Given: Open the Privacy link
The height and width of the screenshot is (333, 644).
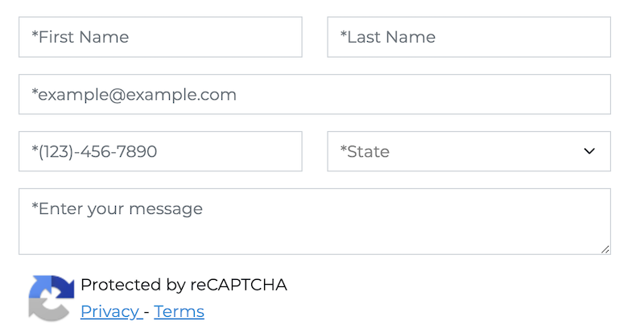Looking at the screenshot, I should pos(109,311).
